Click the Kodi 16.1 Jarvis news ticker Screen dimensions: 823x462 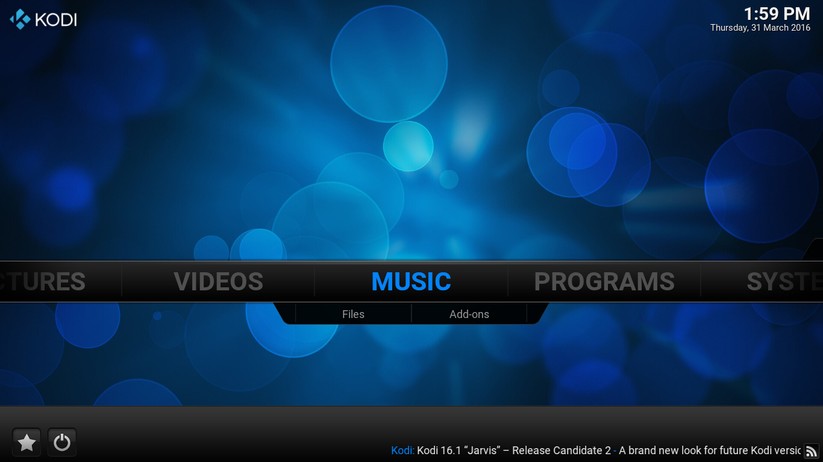point(514,450)
